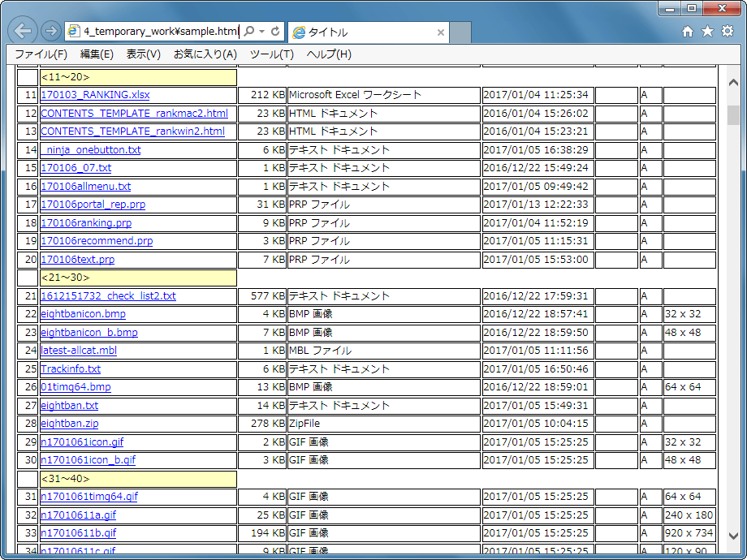Open link eightban.txt
747x560 pixels.
coord(70,405)
